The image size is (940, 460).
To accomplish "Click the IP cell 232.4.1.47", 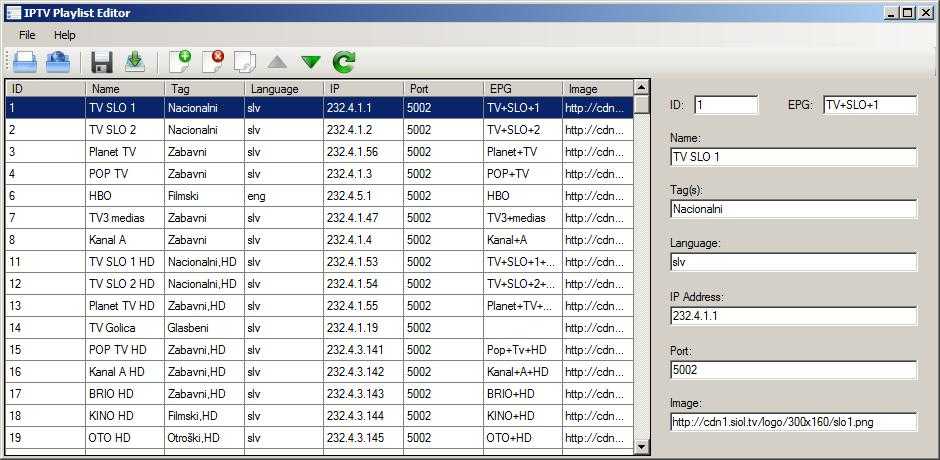I will coord(363,218).
